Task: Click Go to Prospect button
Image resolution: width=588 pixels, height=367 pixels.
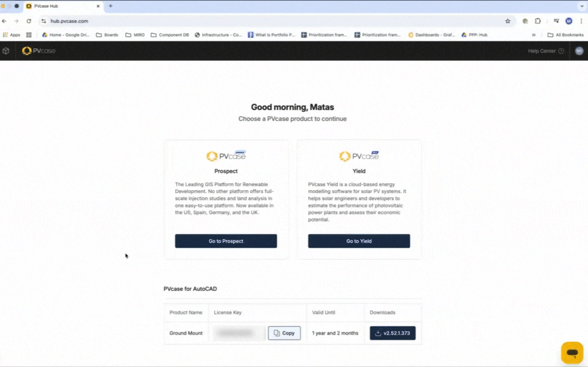Action: [x=226, y=241]
